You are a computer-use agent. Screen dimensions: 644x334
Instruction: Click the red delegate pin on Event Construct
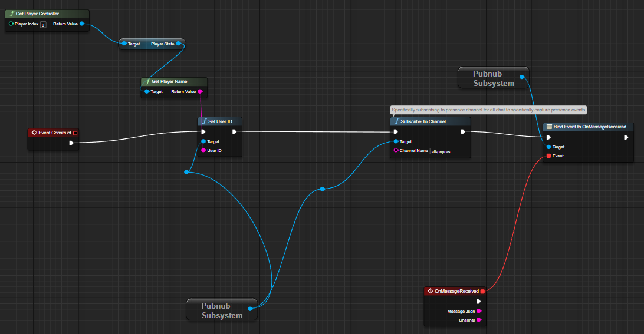pyautogui.click(x=75, y=133)
